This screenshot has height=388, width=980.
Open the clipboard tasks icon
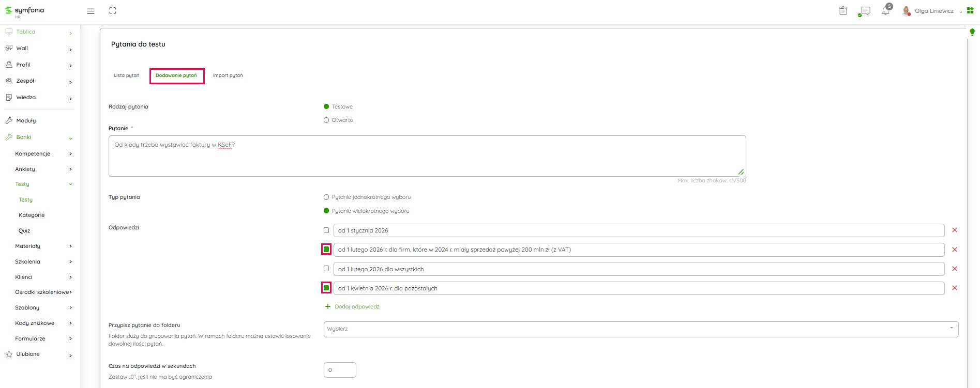(x=843, y=11)
